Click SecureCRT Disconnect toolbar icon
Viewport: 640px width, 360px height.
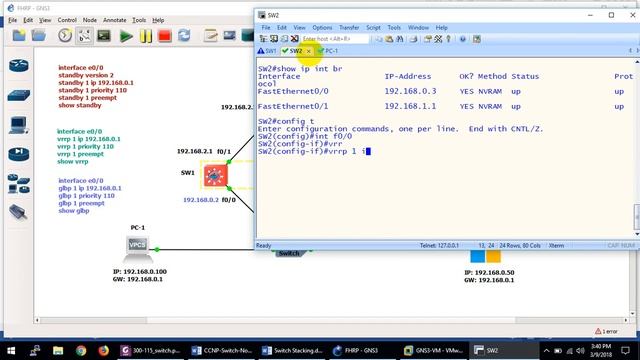(x=294, y=39)
